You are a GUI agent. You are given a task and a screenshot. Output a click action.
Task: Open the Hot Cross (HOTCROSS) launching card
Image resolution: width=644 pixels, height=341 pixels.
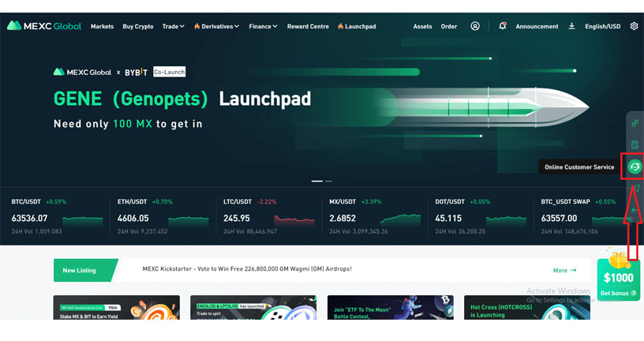tap(527, 307)
